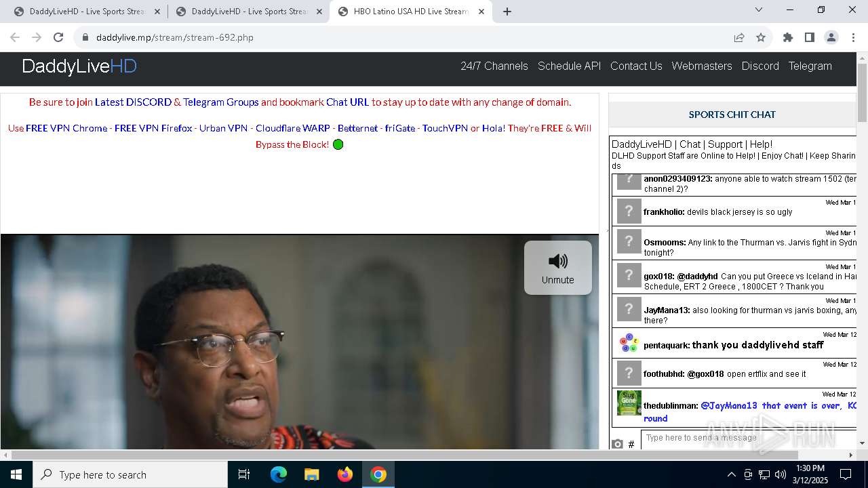Image resolution: width=868 pixels, height=488 pixels.
Task: Click the Osmooms username in chat
Action: point(665,243)
